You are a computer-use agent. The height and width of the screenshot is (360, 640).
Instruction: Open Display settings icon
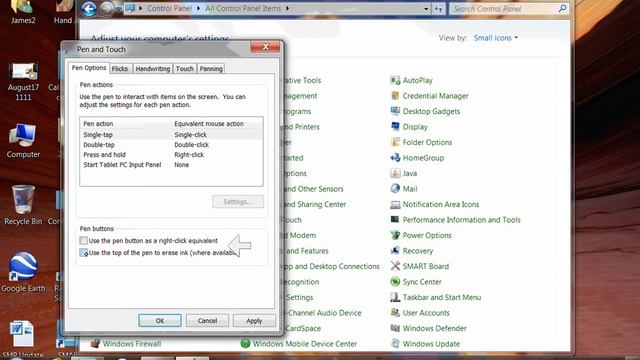tap(395, 127)
